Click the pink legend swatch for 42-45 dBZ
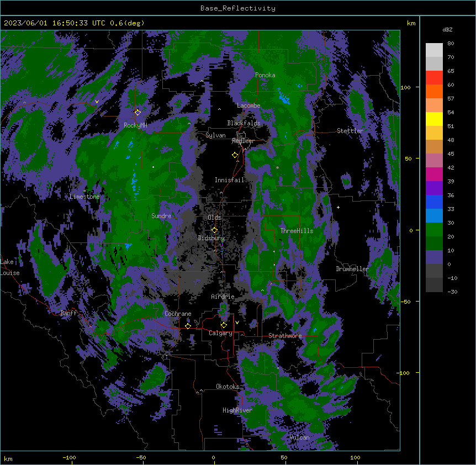476x465 pixels. coord(434,161)
